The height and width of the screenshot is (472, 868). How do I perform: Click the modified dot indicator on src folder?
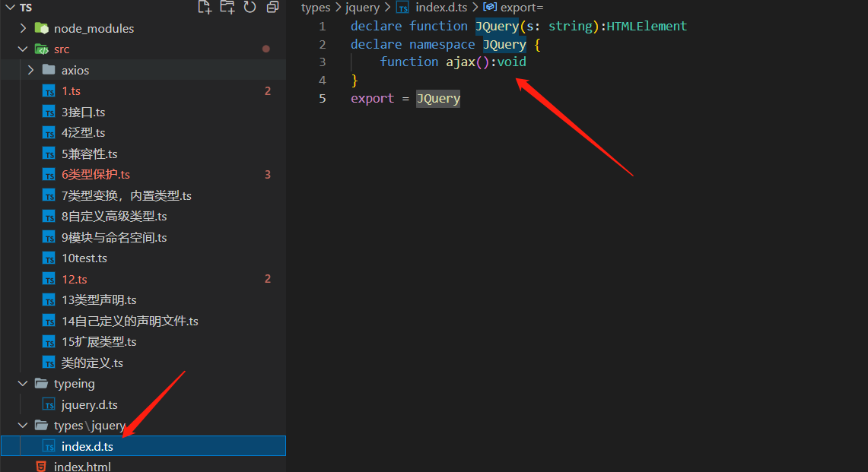(266, 49)
